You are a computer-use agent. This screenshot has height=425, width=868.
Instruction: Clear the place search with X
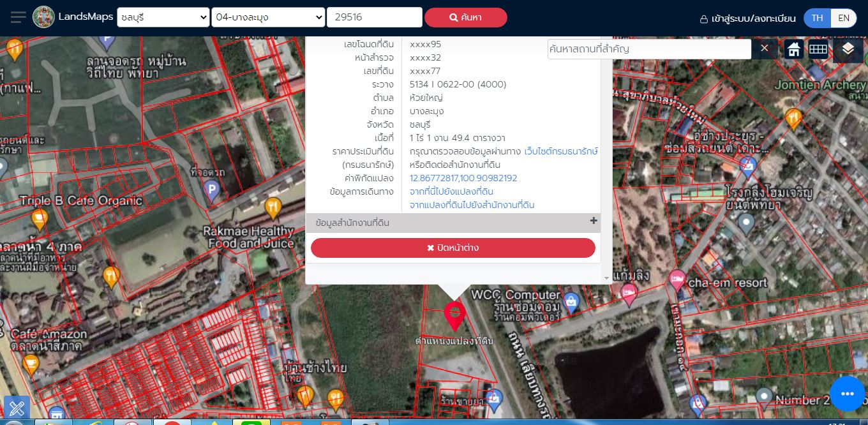pos(764,48)
